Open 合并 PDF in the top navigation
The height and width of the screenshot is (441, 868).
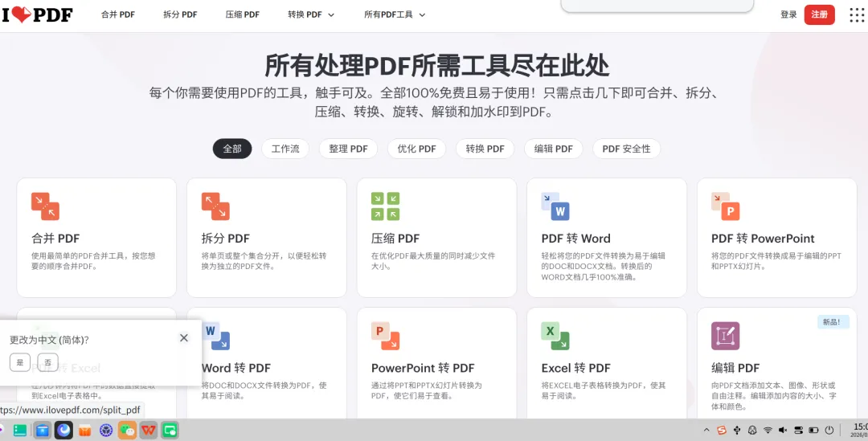click(x=118, y=15)
